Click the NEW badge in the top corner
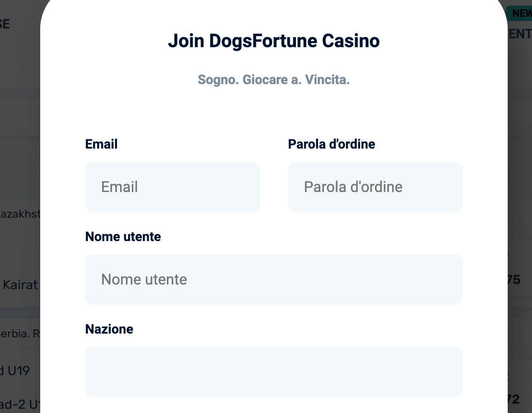 (x=520, y=13)
